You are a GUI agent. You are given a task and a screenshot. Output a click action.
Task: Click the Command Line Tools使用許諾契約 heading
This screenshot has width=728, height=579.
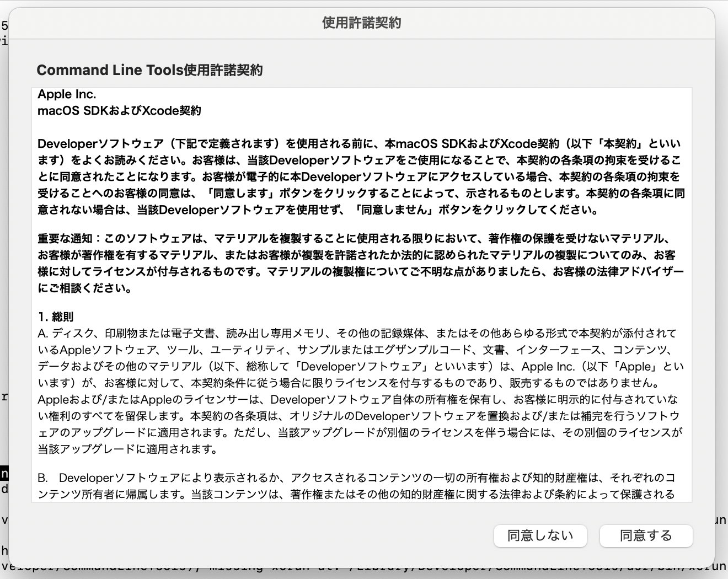[x=149, y=70]
